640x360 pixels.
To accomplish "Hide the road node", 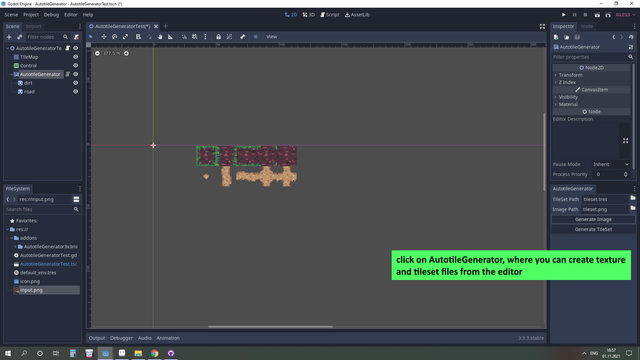I will coord(76,91).
